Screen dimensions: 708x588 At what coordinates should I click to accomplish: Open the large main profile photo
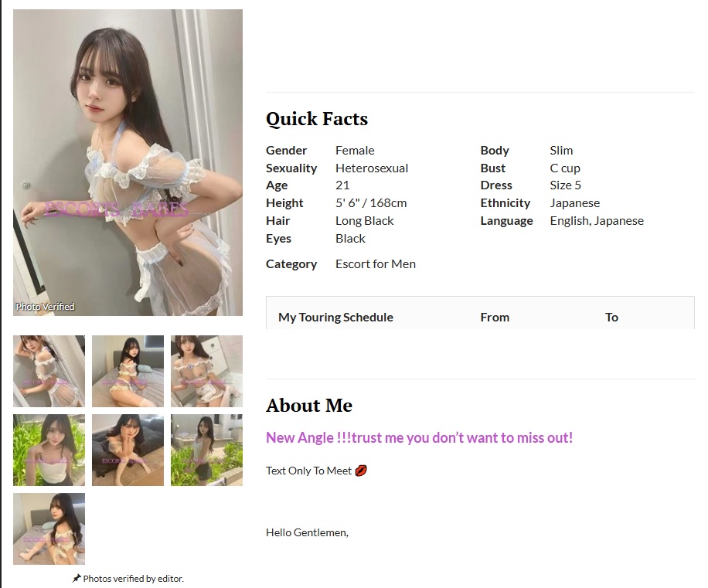pos(128,162)
